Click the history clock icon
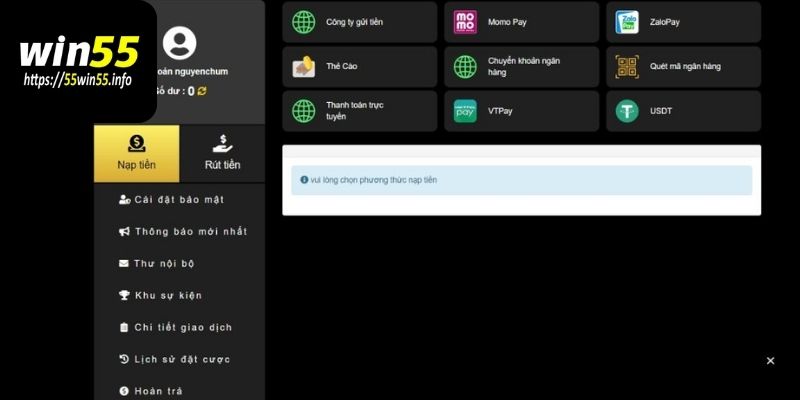Screen dimensions: 800x400 pyautogui.click(x=124, y=359)
